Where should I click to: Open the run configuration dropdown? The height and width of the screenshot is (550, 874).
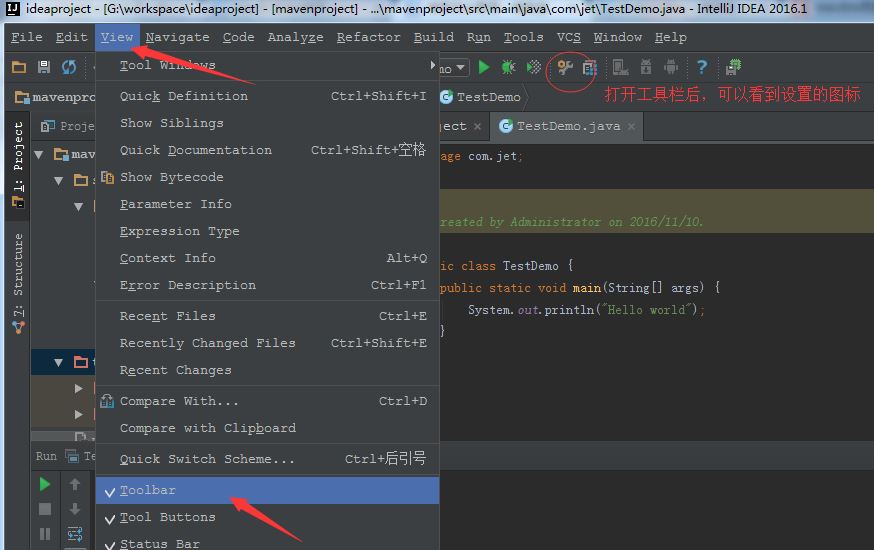click(460, 68)
